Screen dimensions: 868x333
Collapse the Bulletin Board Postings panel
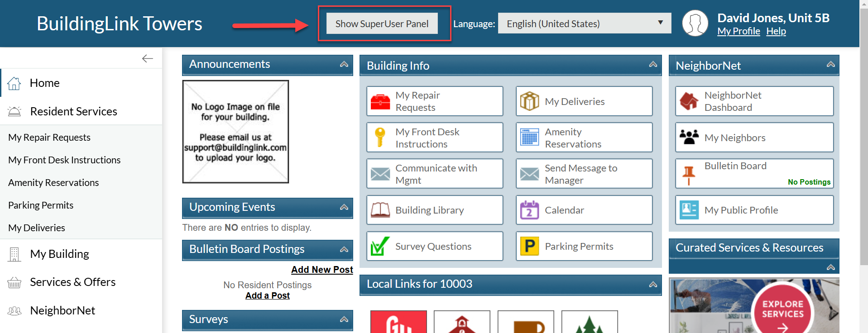point(344,249)
